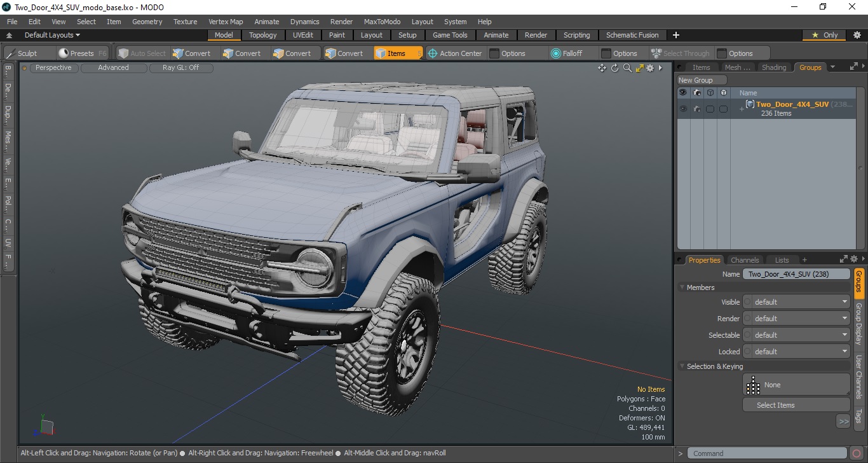Open the Visible dropdown in Members
This screenshot has width=868, height=463.
(796, 302)
